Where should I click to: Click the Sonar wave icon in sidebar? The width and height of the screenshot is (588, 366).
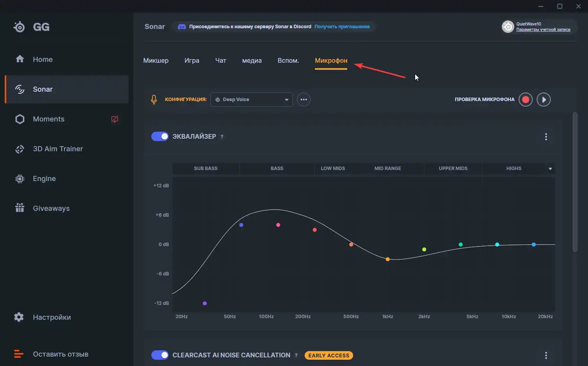20,89
